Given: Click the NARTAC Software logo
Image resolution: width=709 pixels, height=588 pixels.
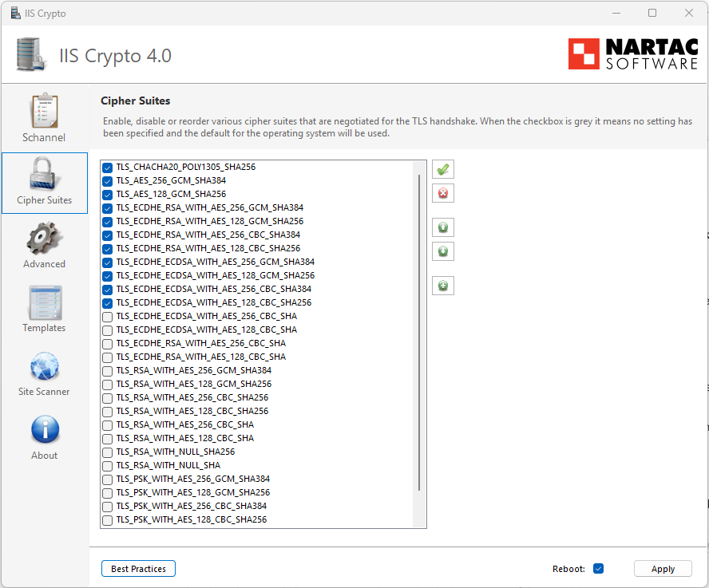Looking at the screenshot, I should coord(633,54).
